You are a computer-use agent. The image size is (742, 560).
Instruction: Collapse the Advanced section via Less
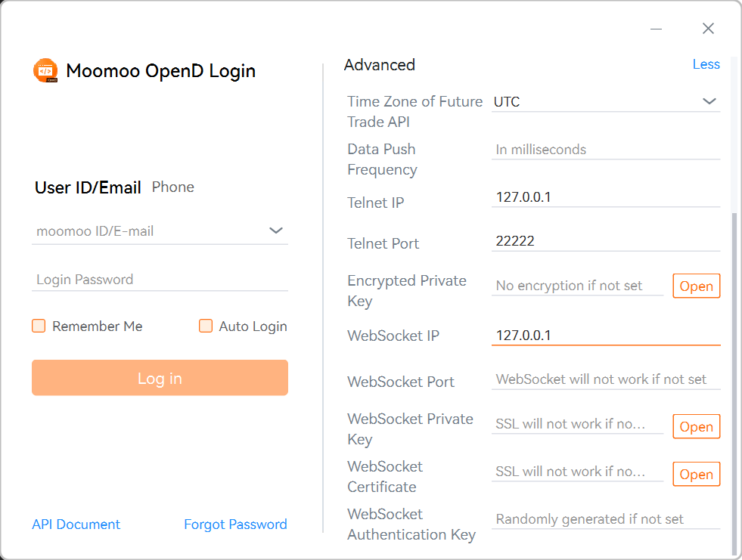coord(706,64)
